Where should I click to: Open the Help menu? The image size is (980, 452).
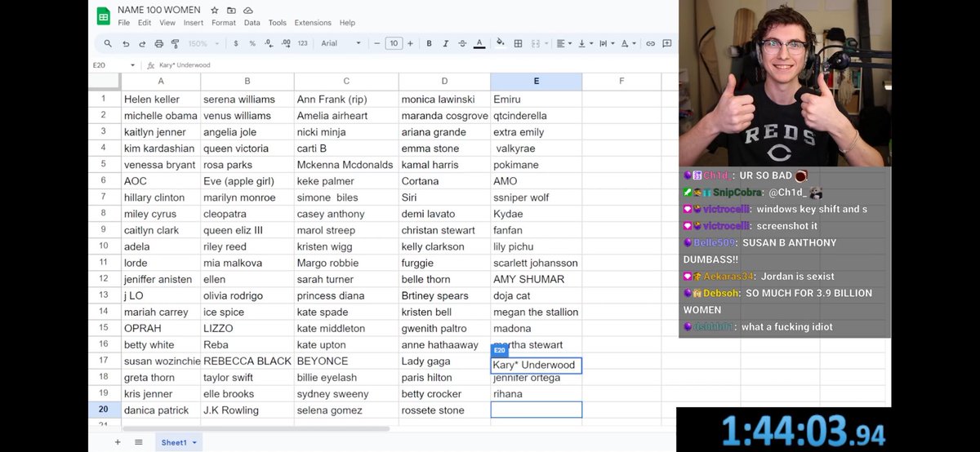tap(347, 23)
